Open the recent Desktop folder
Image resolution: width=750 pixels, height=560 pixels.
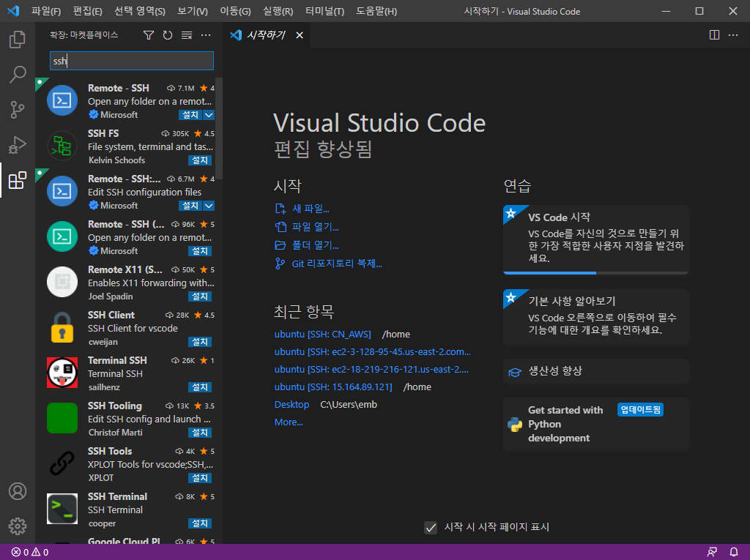[x=292, y=405]
